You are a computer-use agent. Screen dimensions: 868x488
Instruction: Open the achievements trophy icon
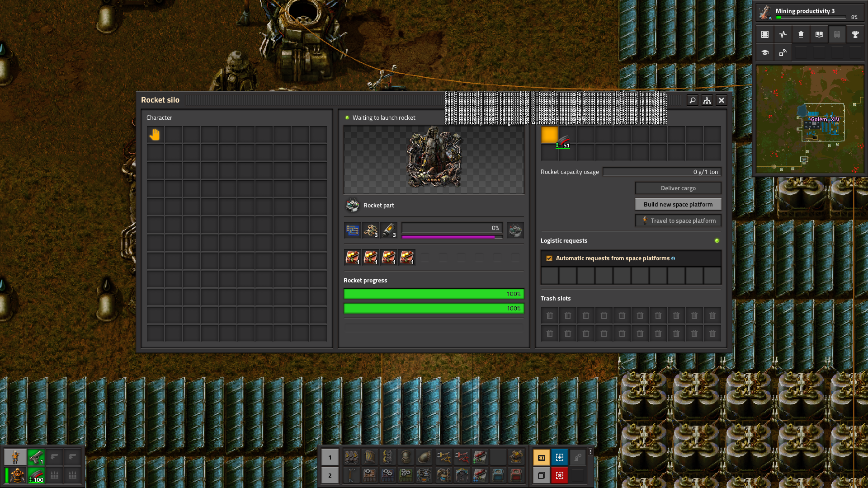click(x=855, y=34)
